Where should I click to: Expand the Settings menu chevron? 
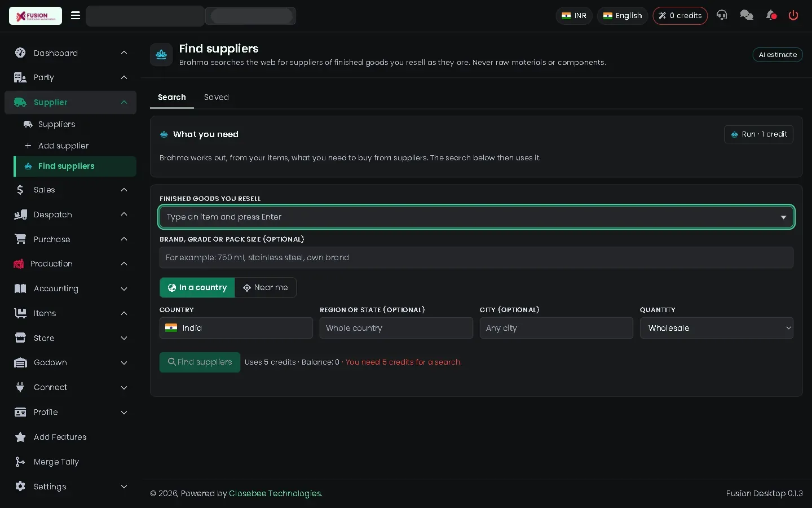click(124, 487)
